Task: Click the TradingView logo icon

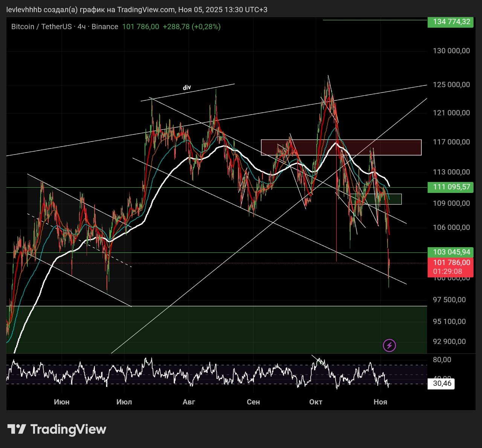Action: tap(17, 429)
